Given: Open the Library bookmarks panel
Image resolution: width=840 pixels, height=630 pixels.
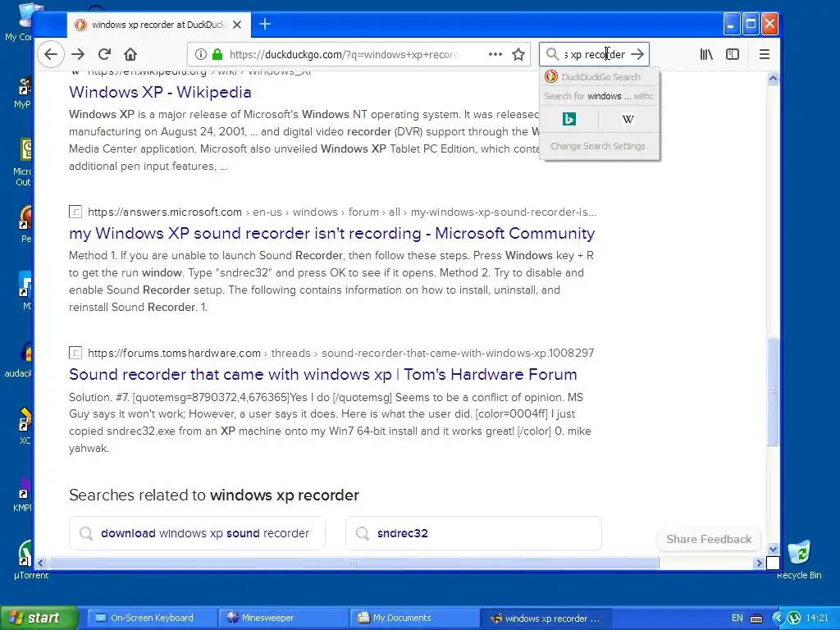Looking at the screenshot, I should (706, 54).
